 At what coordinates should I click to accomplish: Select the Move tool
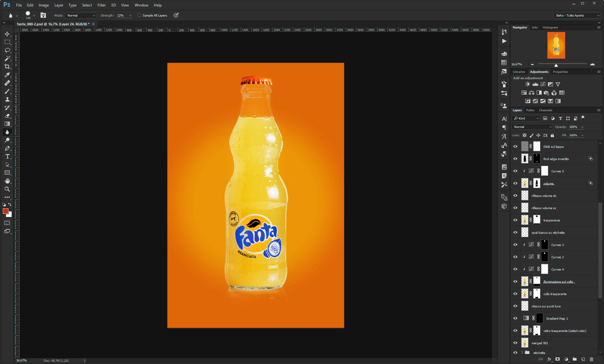[x=7, y=34]
